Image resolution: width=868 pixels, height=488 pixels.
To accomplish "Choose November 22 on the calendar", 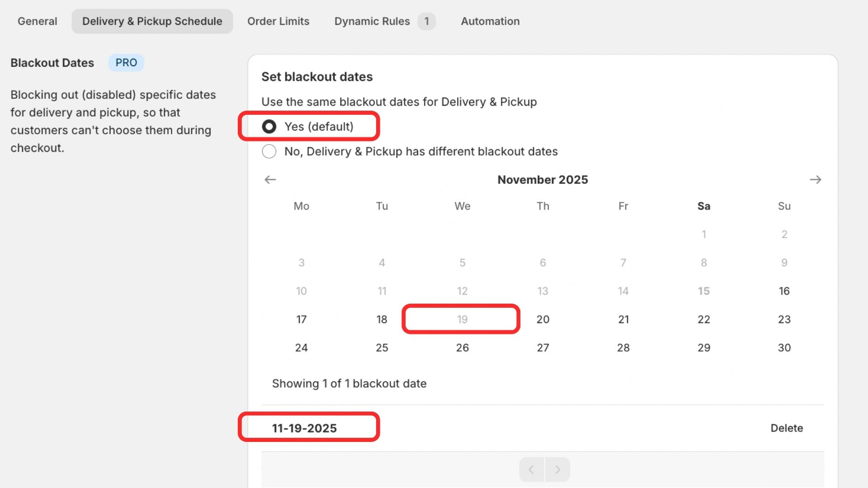I will (703, 319).
